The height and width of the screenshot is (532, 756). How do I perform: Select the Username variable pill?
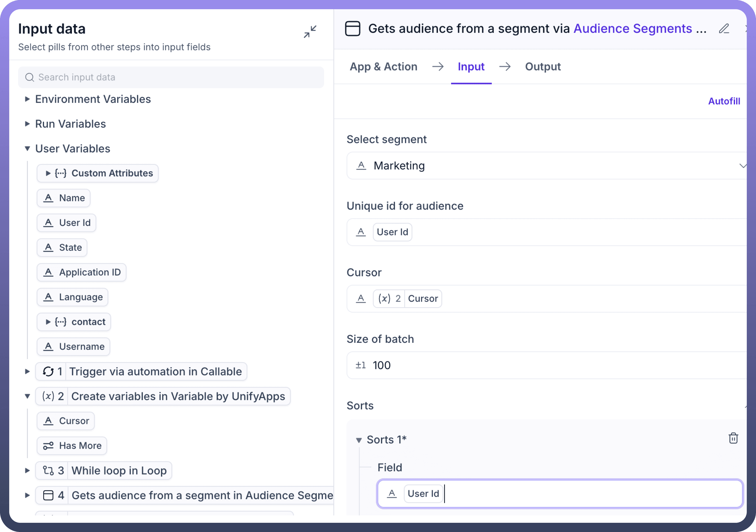[x=74, y=346]
